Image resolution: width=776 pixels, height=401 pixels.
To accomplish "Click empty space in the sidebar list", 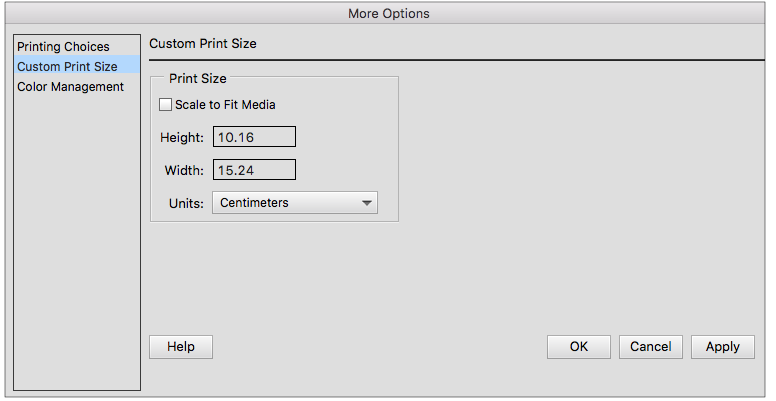I will pyautogui.click(x=77, y=240).
